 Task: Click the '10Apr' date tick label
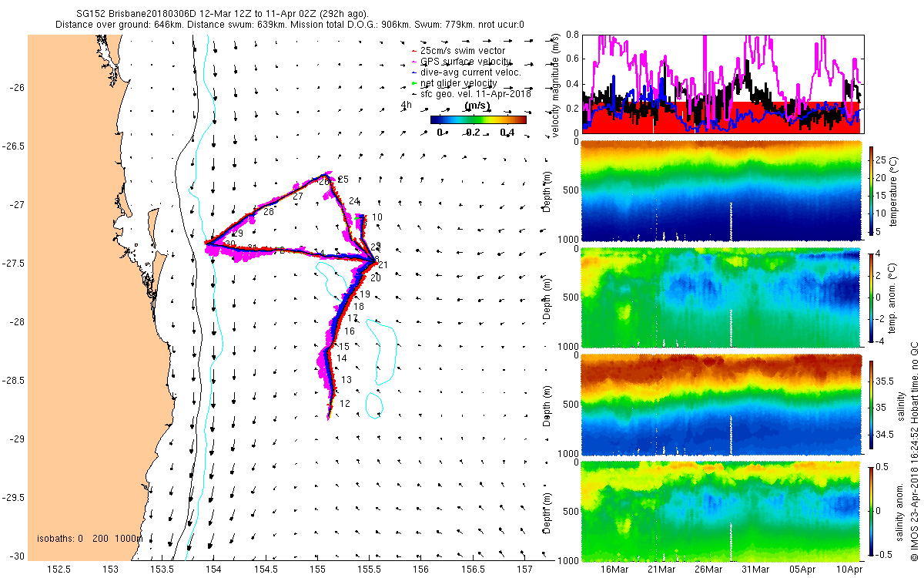click(x=849, y=569)
